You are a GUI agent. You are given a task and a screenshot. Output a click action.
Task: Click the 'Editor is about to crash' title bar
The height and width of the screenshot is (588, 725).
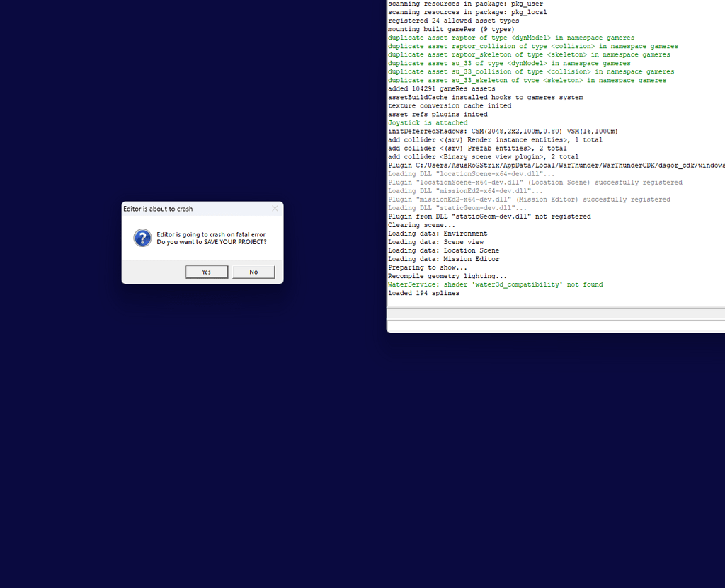pyautogui.click(x=191, y=209)
